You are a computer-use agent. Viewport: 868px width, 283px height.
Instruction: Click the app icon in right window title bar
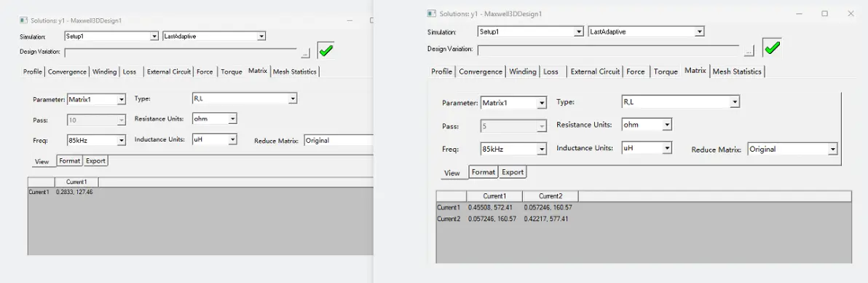pyautogui.click(x=431, y=13)
